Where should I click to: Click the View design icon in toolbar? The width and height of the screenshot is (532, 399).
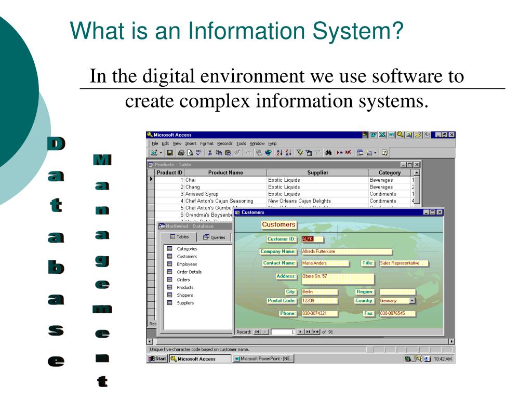(x=154, y=153)
